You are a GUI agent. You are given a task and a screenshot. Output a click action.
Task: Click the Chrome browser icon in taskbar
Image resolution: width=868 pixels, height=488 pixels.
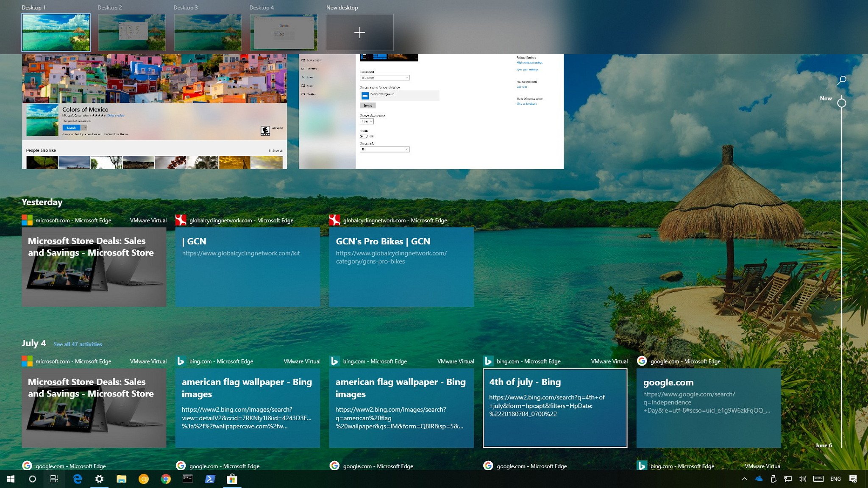coord(165,479)
